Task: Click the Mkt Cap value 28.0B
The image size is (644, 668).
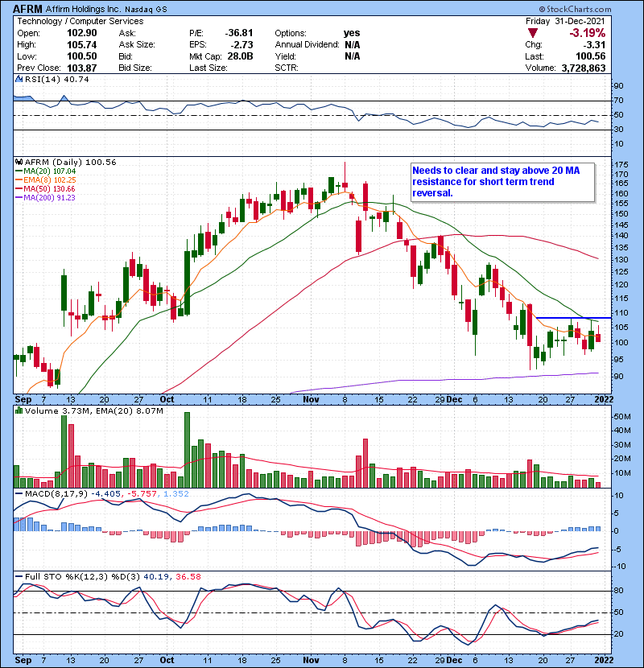Action: coord(240,56)
